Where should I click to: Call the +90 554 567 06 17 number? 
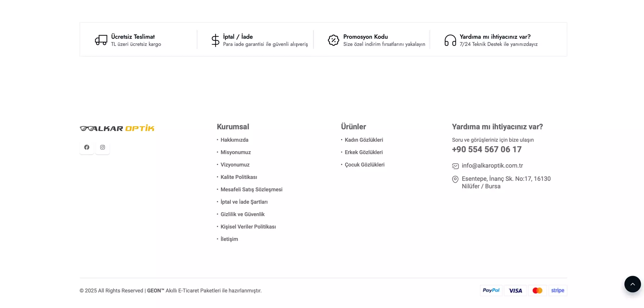487,149
